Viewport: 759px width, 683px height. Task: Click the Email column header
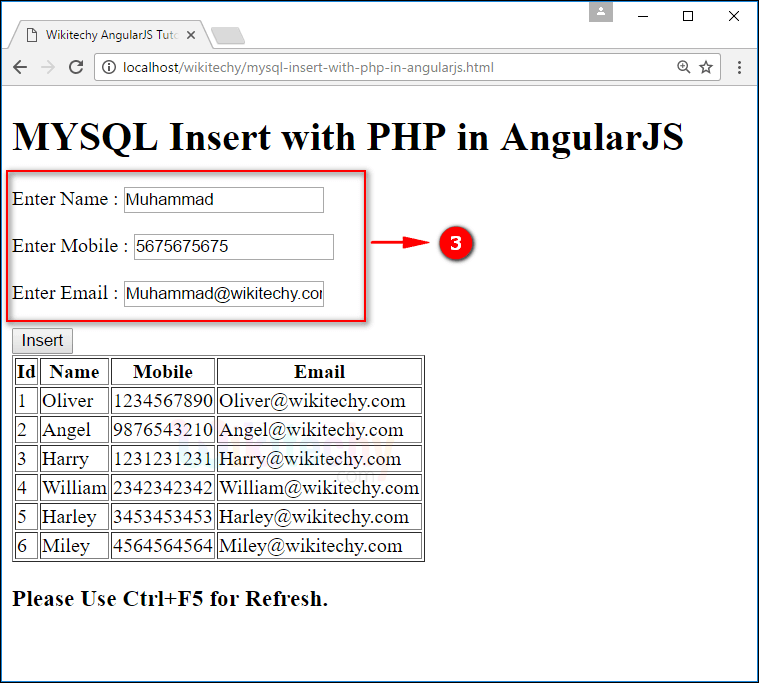[319, 372]
